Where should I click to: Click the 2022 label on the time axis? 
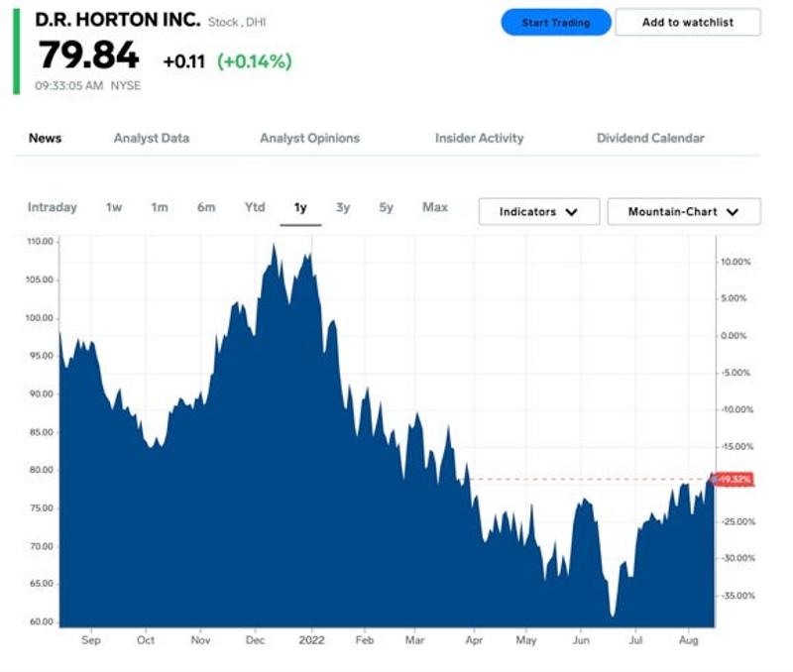pyautogui.click(x=311, y=640)
